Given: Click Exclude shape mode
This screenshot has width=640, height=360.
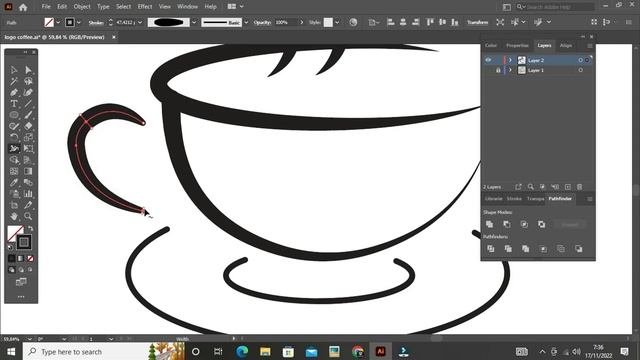Looking at the screenshot, I should point(542,224).
